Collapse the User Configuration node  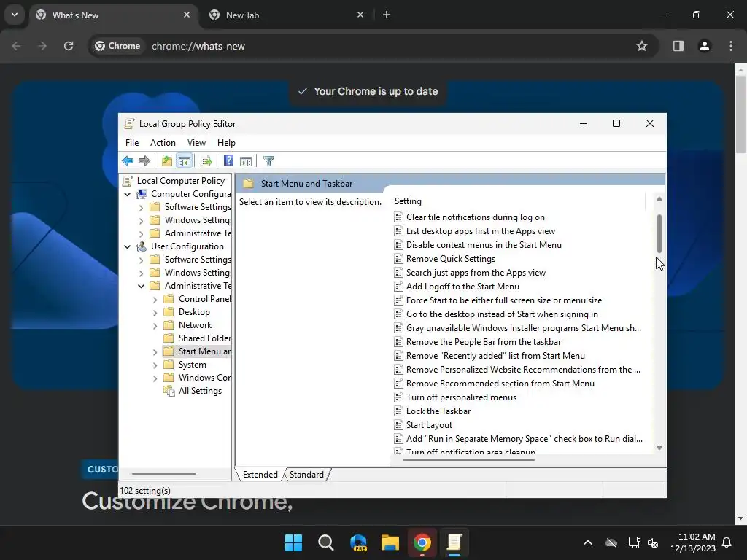point(127,246)
